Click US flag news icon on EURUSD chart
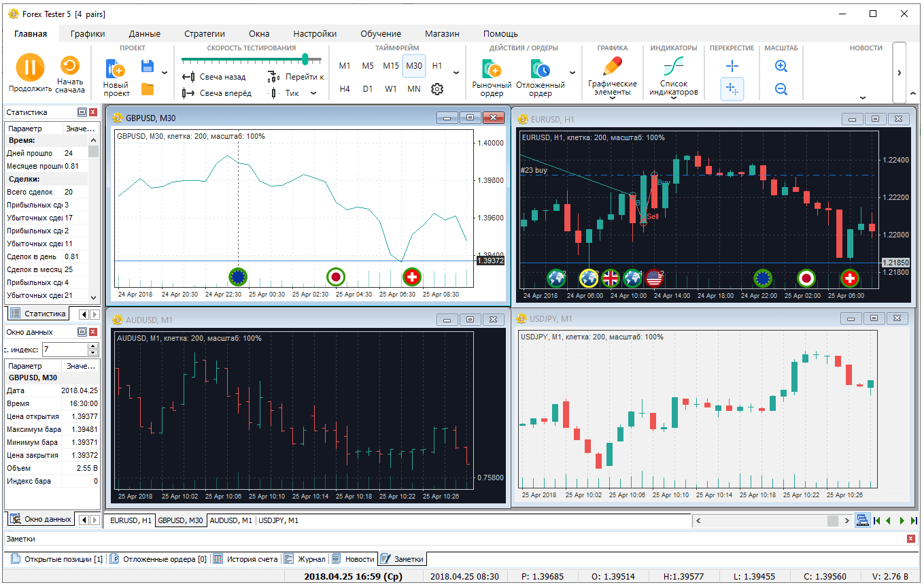The image size is (924, 585). tap(653, 278)
